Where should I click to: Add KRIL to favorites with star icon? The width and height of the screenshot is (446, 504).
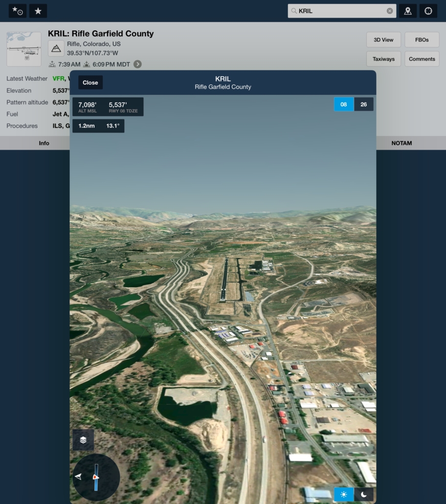coord(38,11)
